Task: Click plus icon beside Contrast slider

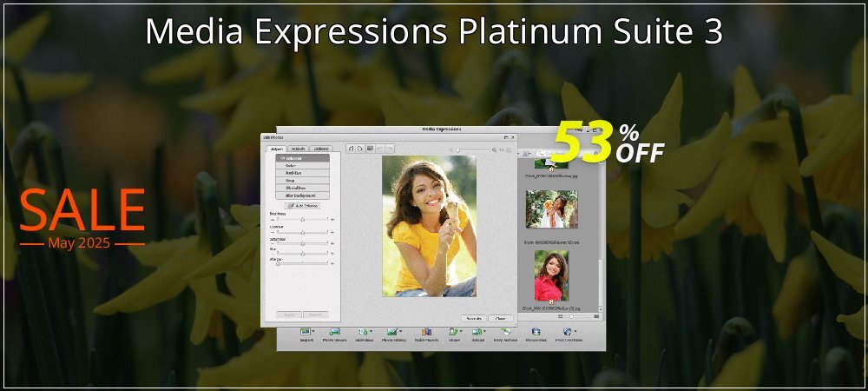Action: (332, 233)
